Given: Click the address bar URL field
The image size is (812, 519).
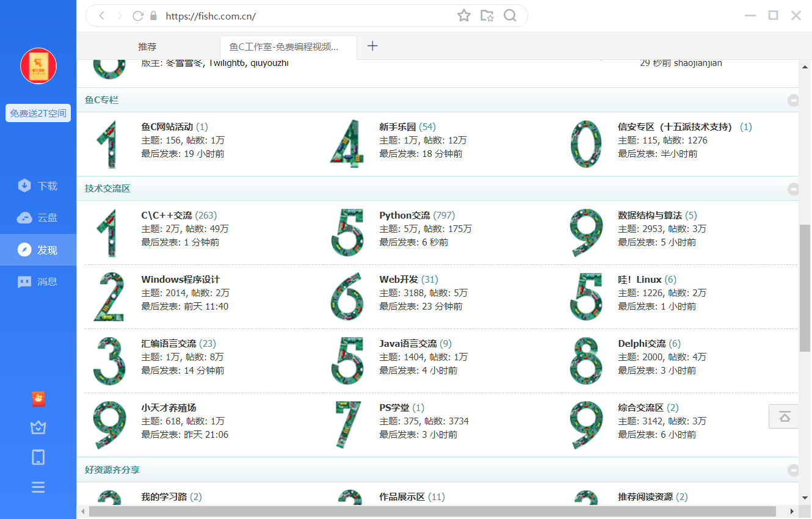Looking at the screenshot, I should pos(305,16).
